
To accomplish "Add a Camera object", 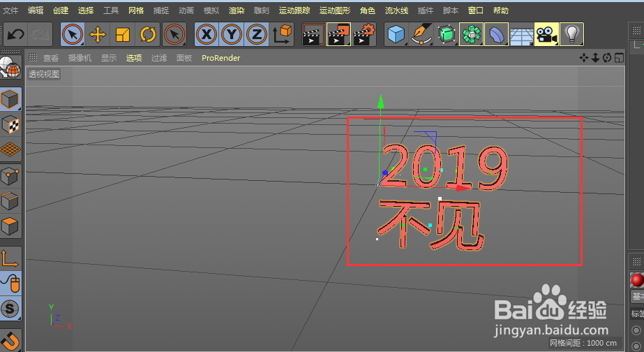I will (546, 34).
